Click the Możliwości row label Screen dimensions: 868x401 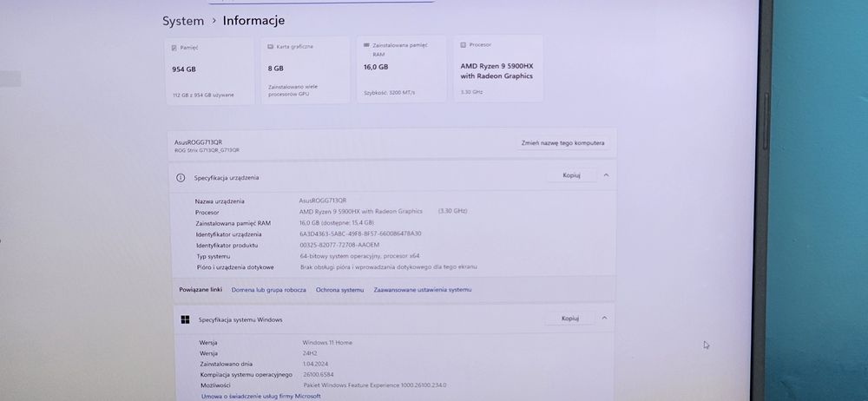tap(215, 385)
